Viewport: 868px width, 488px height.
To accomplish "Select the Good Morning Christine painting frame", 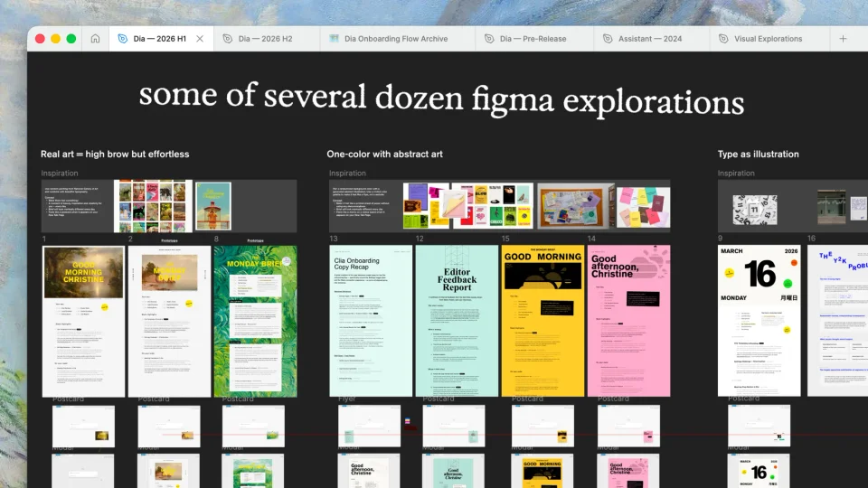I will click(83, 321).
